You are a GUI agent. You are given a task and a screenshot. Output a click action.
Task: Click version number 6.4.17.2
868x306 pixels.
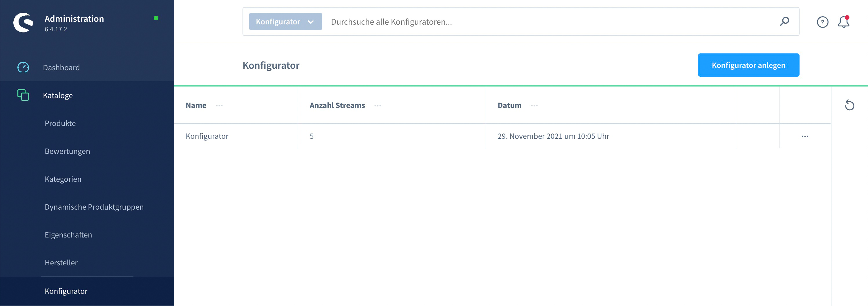point(56,29)
